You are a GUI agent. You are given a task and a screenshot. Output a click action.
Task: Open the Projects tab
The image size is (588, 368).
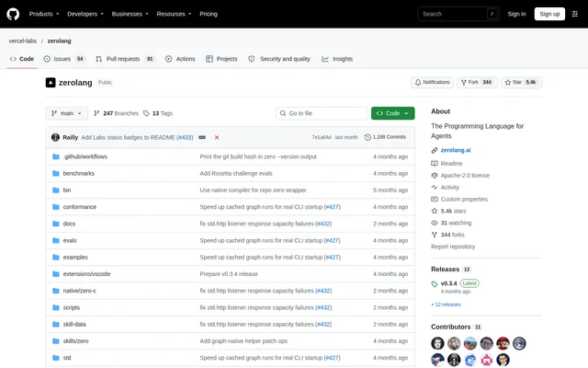[221, 59]
